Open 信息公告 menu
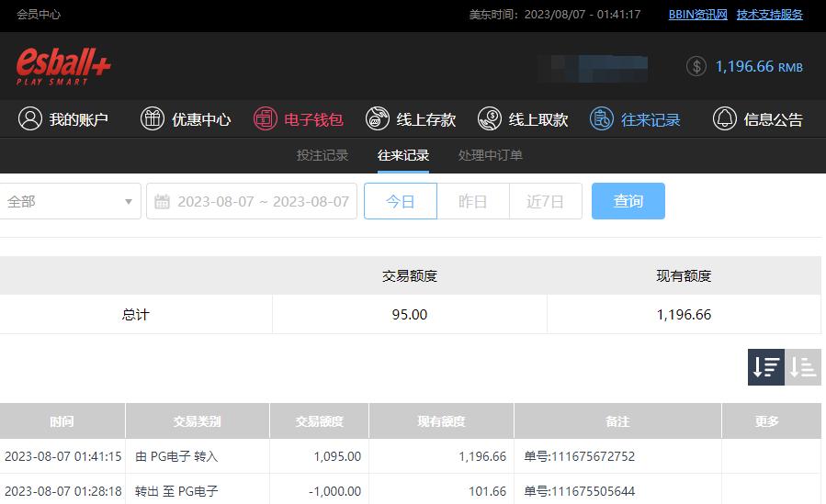The height and width of the screenshot is (504, 826). (x=757, y=119)
